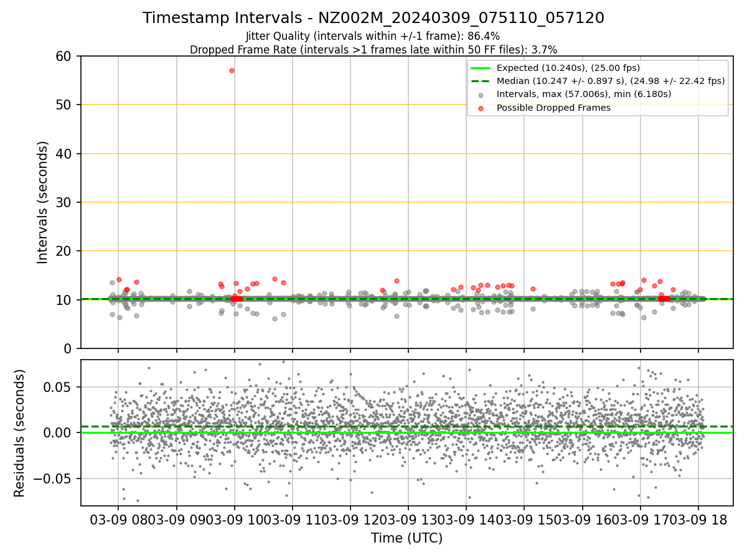Image resolution: width=747 pixels, height=560 pixels.
Task: Click the dashed green line sample in the legend
Action: pos(481,81)
